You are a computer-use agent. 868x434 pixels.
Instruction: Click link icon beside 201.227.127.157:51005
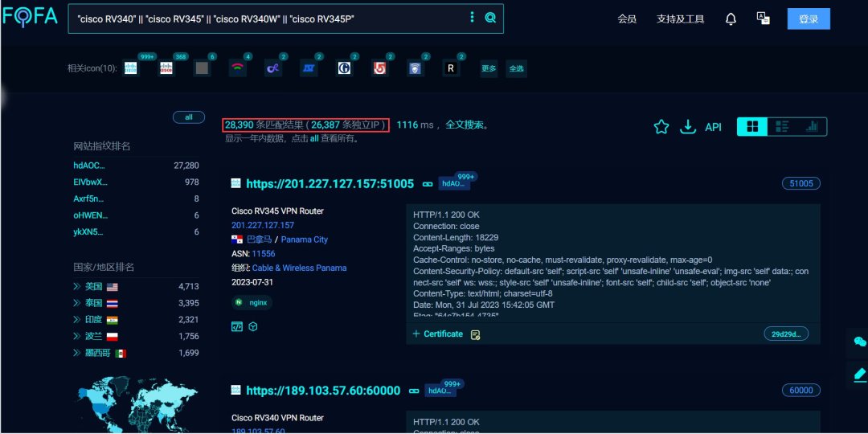tap(428, 184)
